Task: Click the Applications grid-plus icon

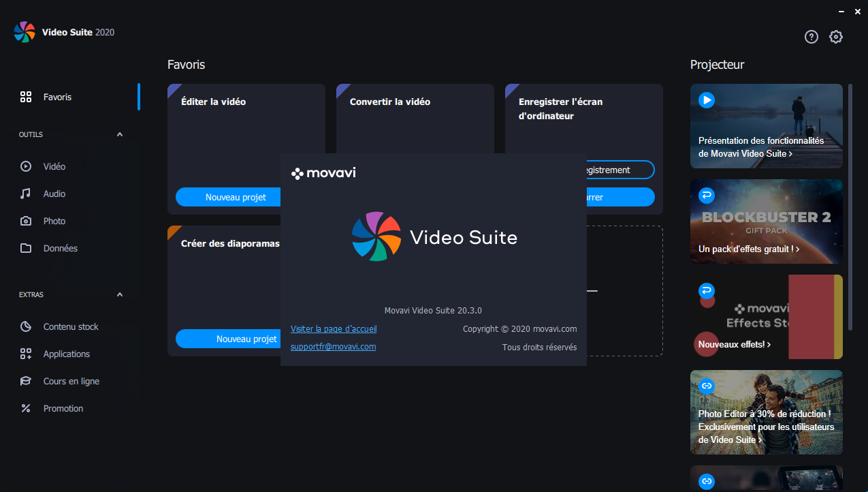Action: click(x=26, y=354)
